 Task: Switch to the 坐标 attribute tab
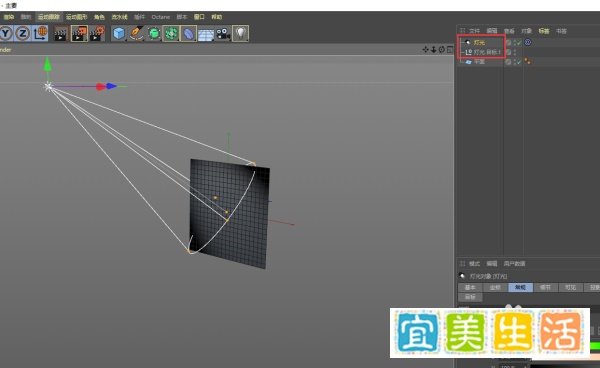tap(495, 287)
